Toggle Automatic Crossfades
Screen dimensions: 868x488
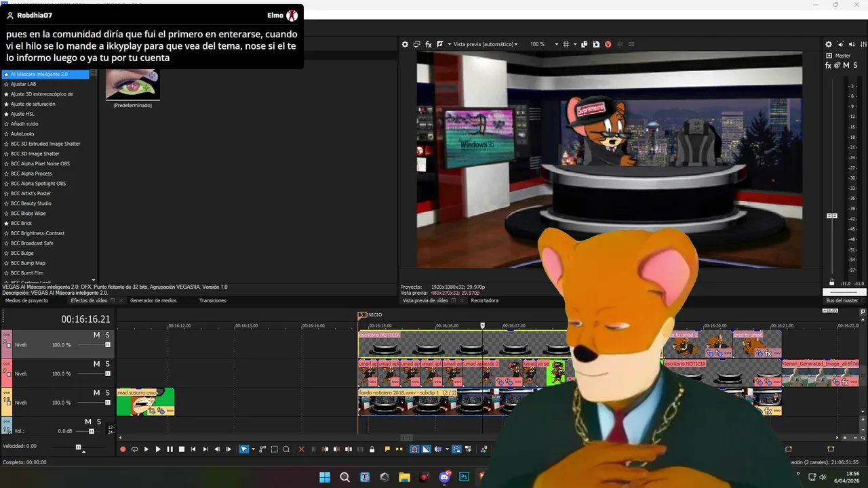[x=426, y=449]
